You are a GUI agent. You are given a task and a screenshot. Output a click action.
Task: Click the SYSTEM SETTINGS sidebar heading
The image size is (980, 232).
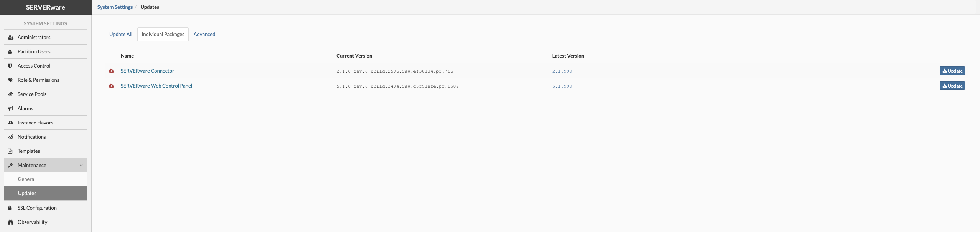click(45, 23)
